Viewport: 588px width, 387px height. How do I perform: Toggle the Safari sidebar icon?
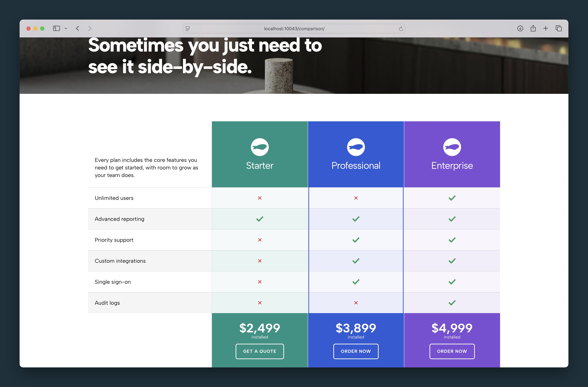(56, 28)
